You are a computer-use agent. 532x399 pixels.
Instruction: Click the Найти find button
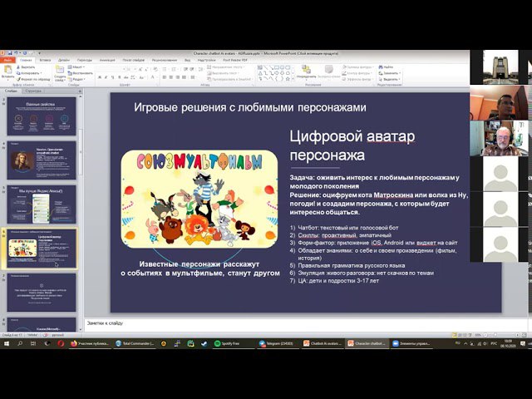click(x=386, y=66)
